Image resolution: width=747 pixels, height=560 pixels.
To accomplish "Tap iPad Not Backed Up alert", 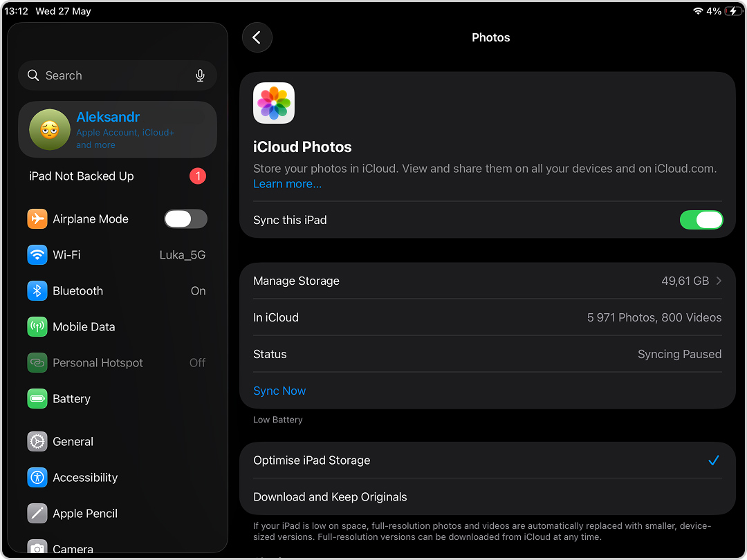I will (x=117, y=176).
